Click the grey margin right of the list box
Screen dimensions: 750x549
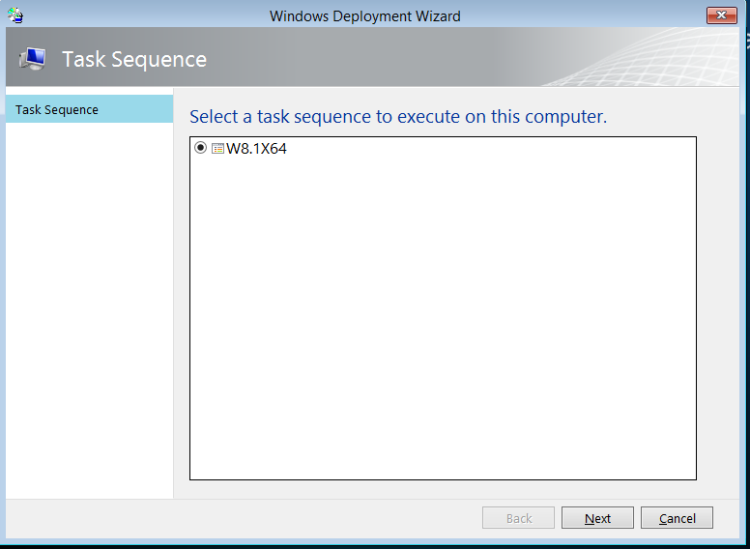[718, 300]
